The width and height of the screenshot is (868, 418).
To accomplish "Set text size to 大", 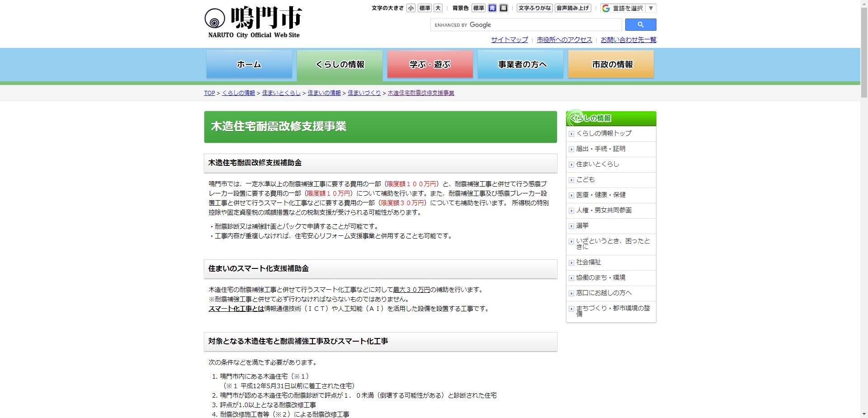I will 437,8.
